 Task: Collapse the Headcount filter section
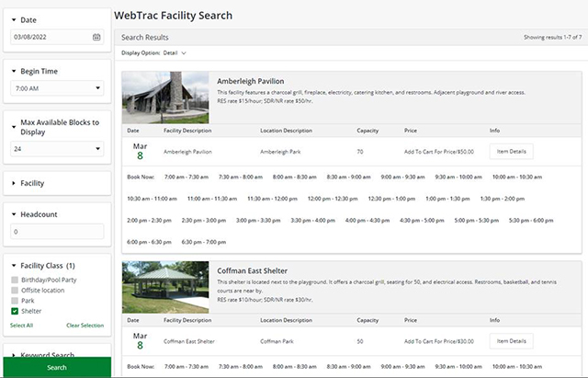pyautogui.click(x=15, y=214)
